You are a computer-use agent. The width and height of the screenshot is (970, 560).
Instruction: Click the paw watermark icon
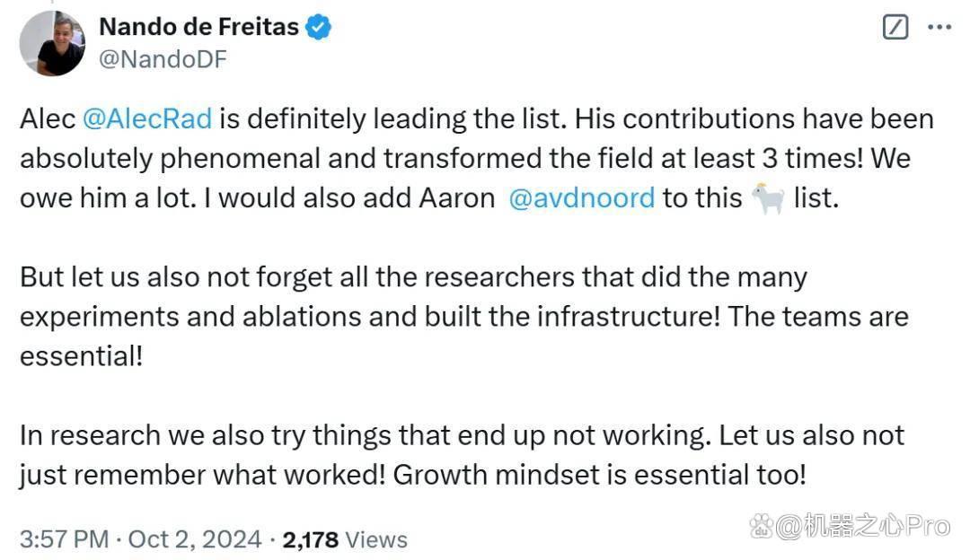762,526
